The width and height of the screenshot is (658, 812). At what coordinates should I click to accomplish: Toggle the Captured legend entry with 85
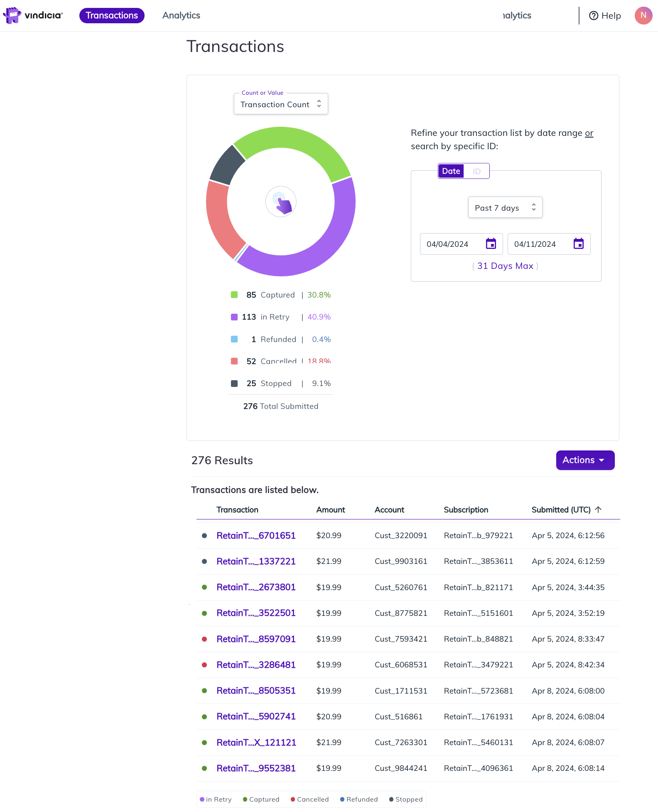(281, 295)
